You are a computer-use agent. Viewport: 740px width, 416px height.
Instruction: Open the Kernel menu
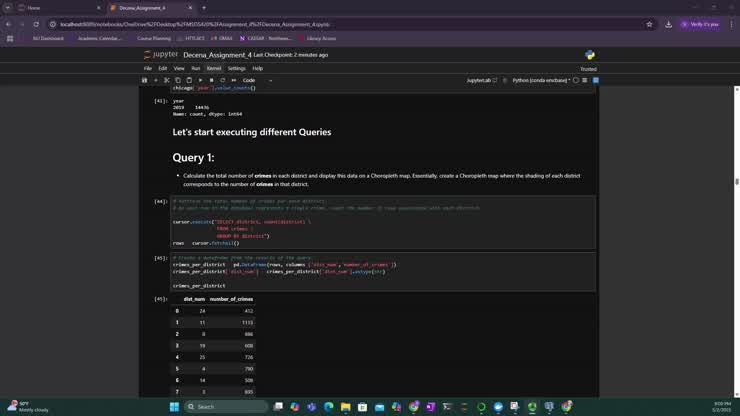214,68
